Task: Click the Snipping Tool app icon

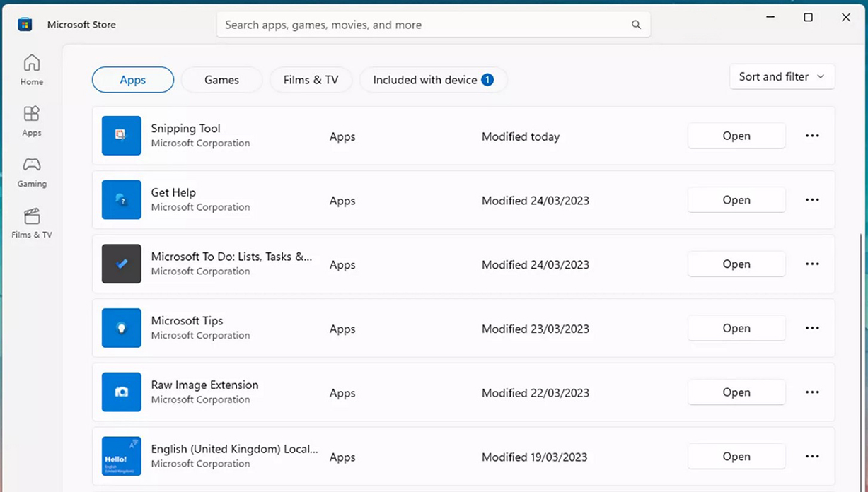Action: [121, 136]
